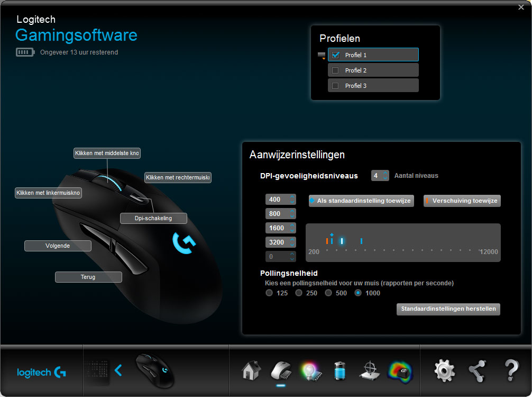
Task: Increase the Aantal niveaus stepper
Action: [385, 173]
